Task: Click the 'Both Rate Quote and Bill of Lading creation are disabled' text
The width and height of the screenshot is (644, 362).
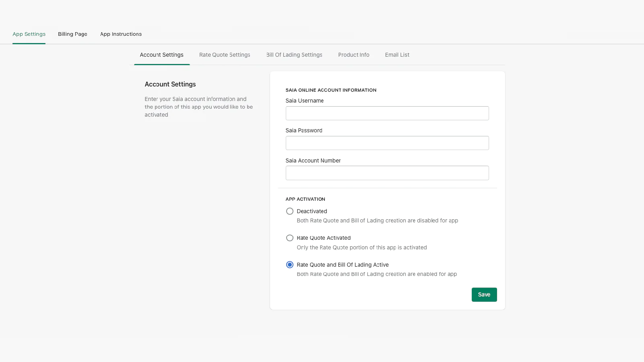Action: coord(378,221)
